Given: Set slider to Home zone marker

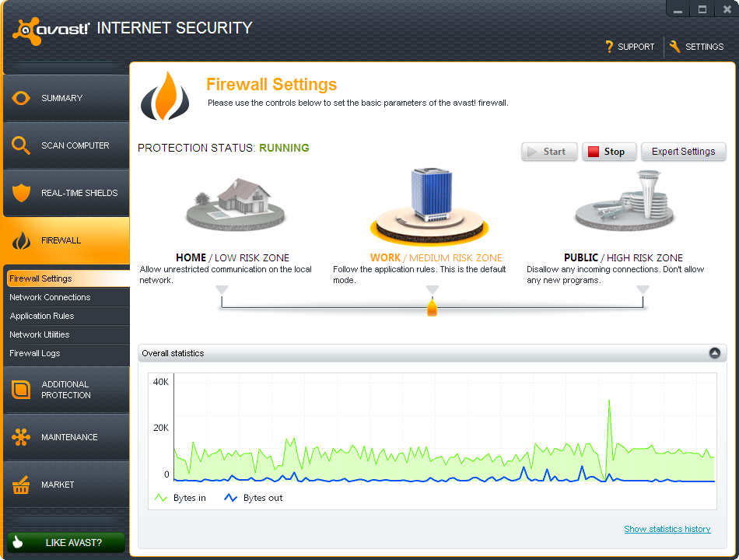Looking at the screenshot, I should click(x=222, y=289).
